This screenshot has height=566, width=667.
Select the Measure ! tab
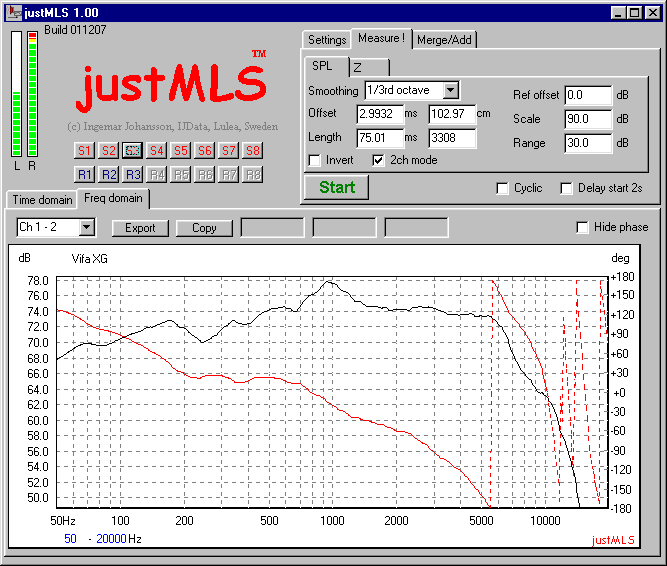click(381, 38)
